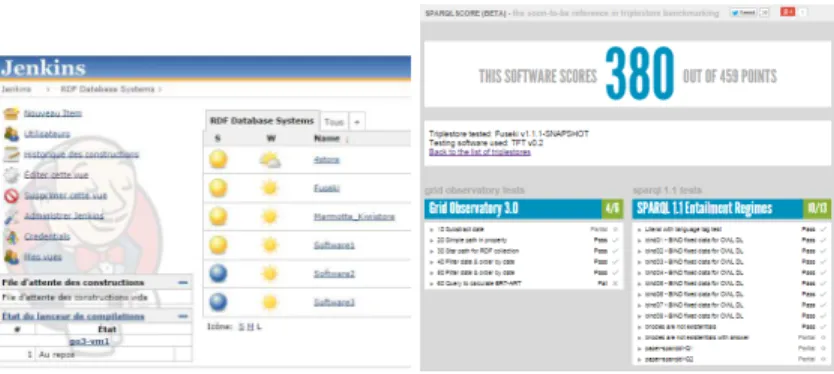The height and width of the screenshot is (374, 834).
Task: Click the plus tab to add a view
Action: point(357,122)
